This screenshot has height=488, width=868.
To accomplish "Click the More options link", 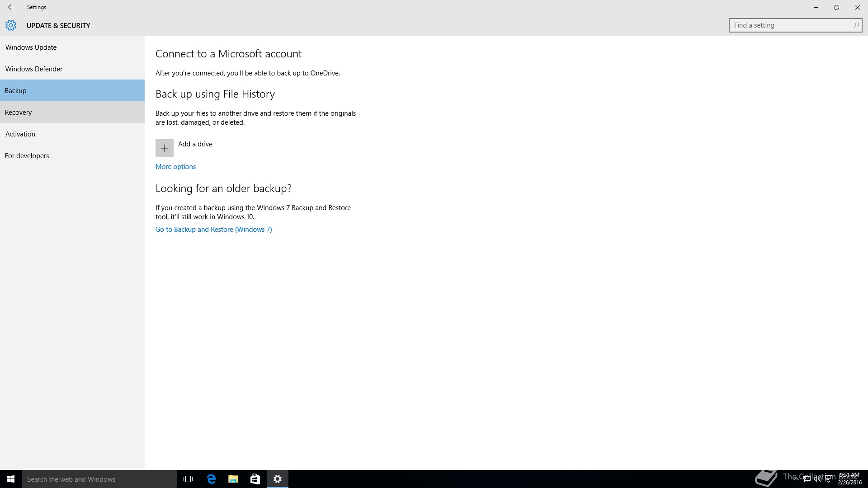I will click(x=175, y=166).
